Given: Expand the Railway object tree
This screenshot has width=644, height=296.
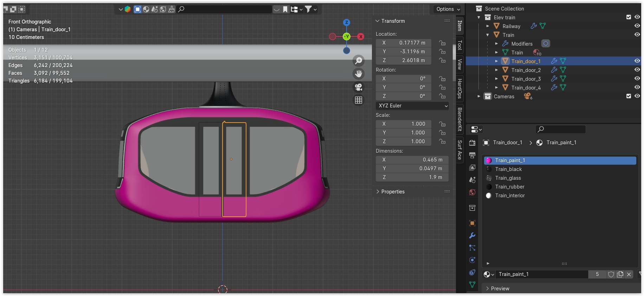Looking at the screenshot, I should pyautogui.click(x=488, y=26).
